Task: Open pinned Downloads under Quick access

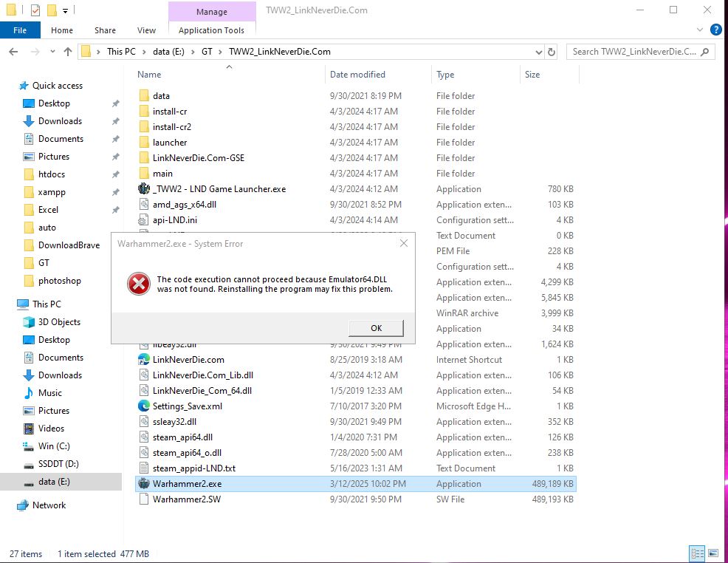Action: [60, 120]
